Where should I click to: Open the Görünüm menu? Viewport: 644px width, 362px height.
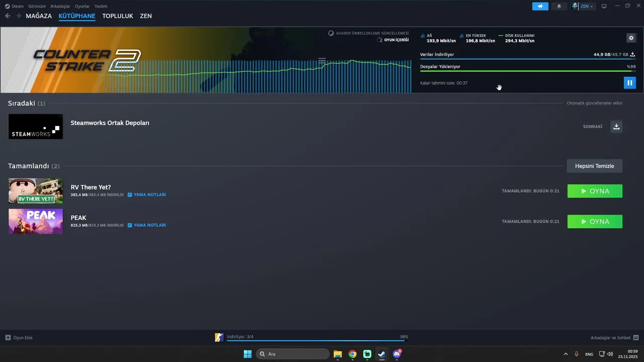[x=37, y=6]
